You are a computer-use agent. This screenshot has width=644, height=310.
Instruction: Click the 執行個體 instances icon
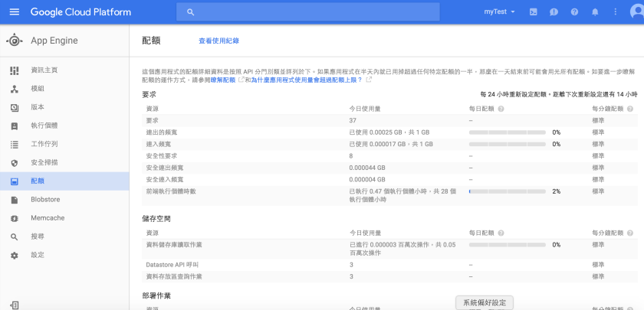[x=15, y=126]
